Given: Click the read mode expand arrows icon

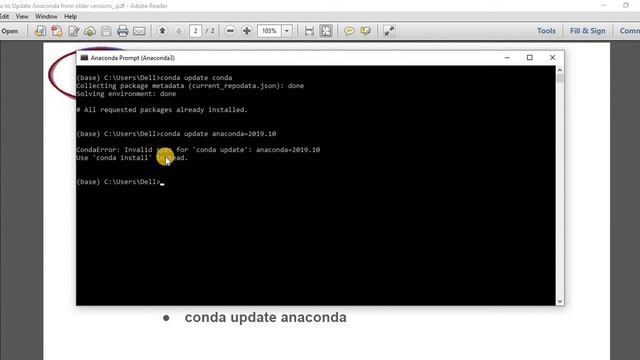Looking at the screenshot, I should pos(389,31).
